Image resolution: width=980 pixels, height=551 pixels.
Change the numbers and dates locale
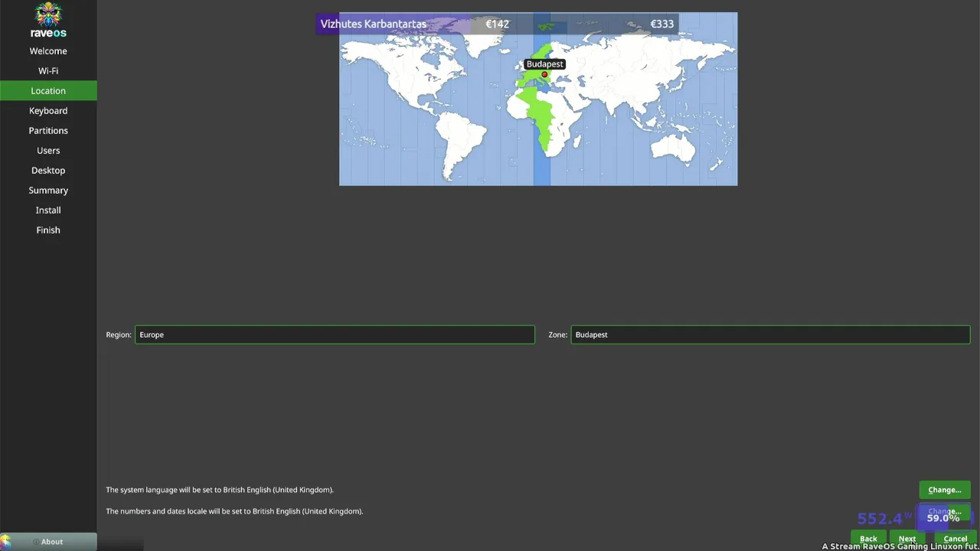(x=944, y=511)
